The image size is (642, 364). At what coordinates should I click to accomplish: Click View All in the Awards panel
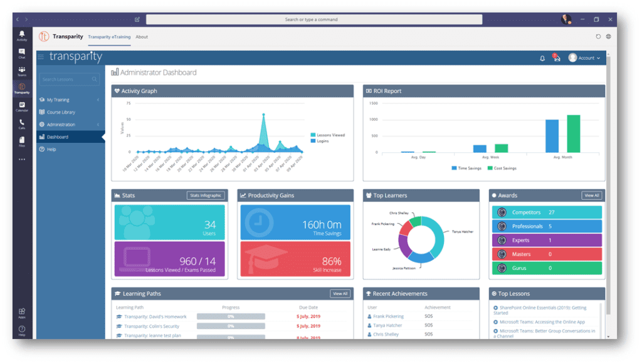591,195
